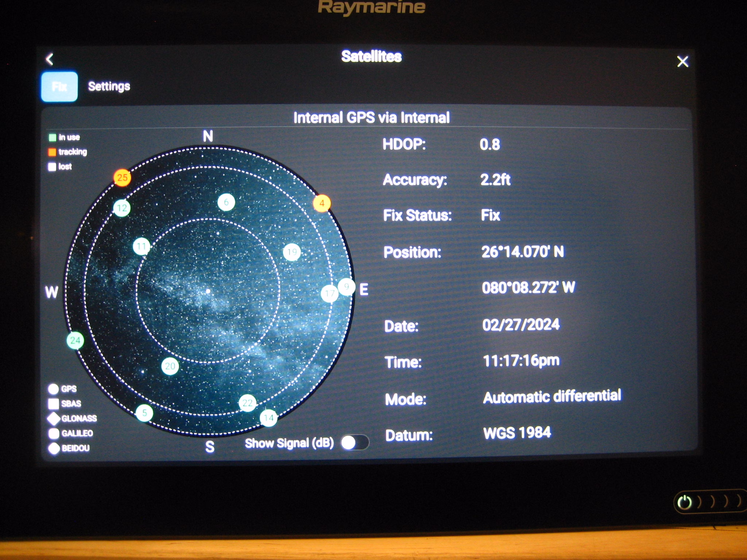The width and height of the screenshot is (747, 560).
Task: Close the Satellites page with X
Action: [682, 61]
